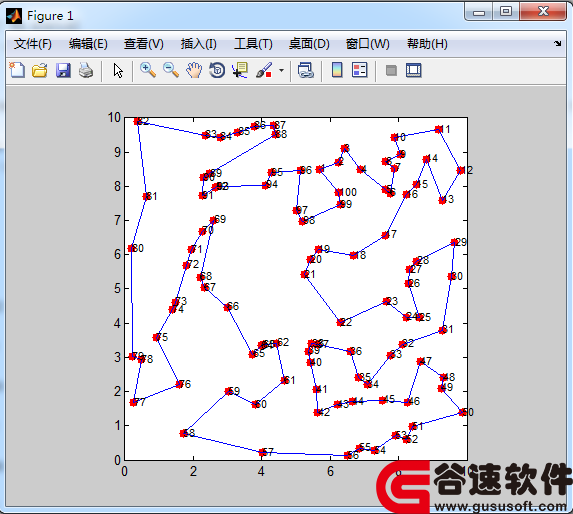
Task: Click data point labeled 76
Action: [x=179, y=384]
